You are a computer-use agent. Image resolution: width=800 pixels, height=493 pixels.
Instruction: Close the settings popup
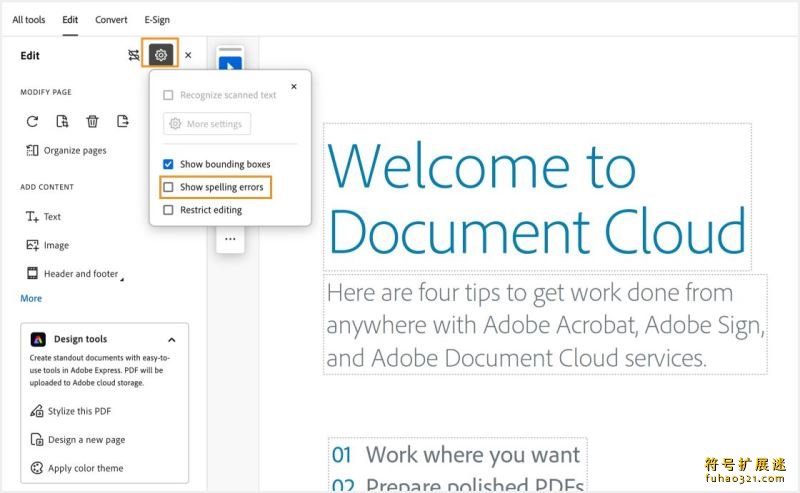pos(294,86)
